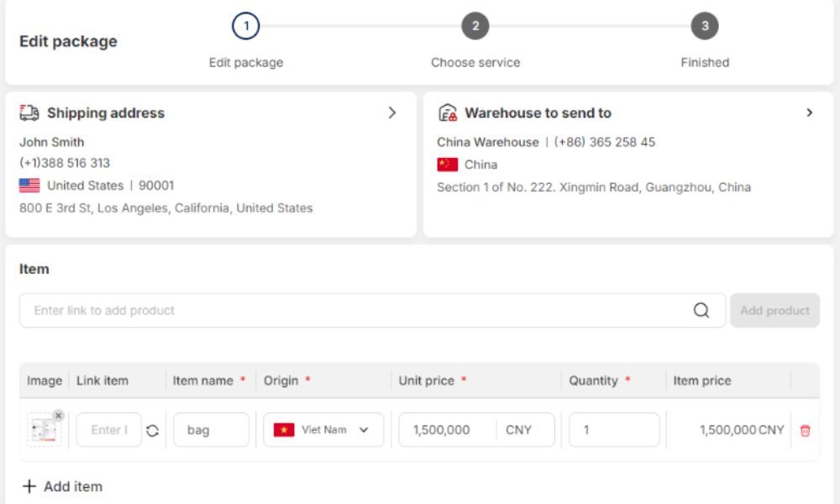Click the 'Quantity' column header
840x504 pixels.
(x=593, y=381)
